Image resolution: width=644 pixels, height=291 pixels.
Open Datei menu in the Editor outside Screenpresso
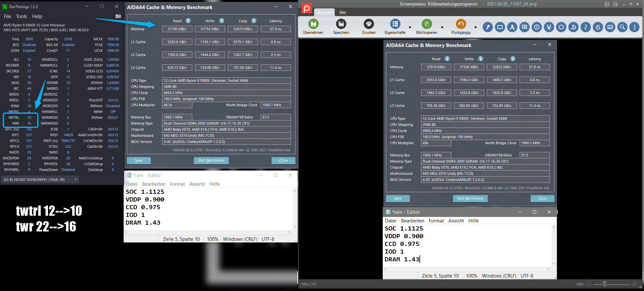point(132,184)
